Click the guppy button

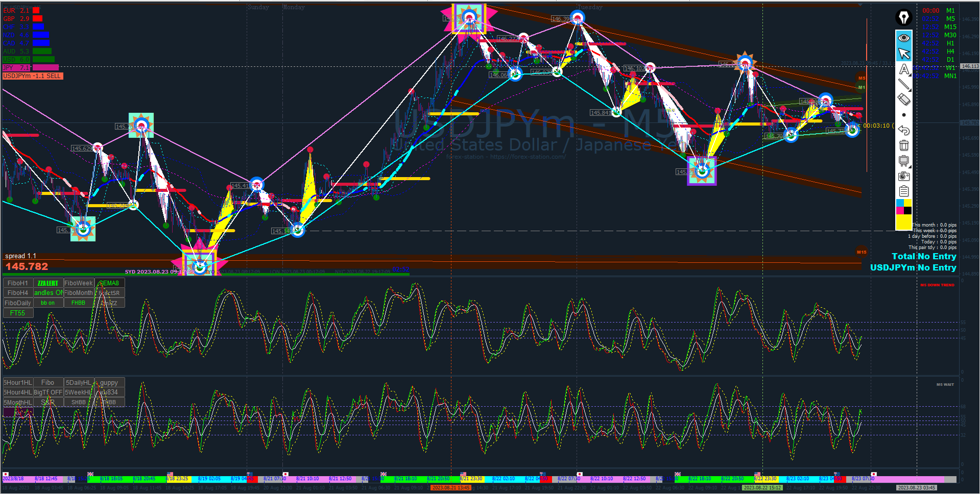click(x=109, y=383)
